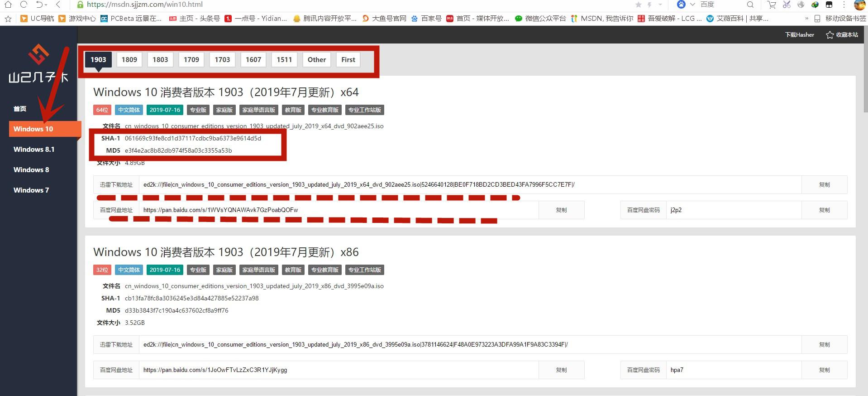Switch to the 1903 version tab
Screen dimensions: 868x396
pos(98,60)
